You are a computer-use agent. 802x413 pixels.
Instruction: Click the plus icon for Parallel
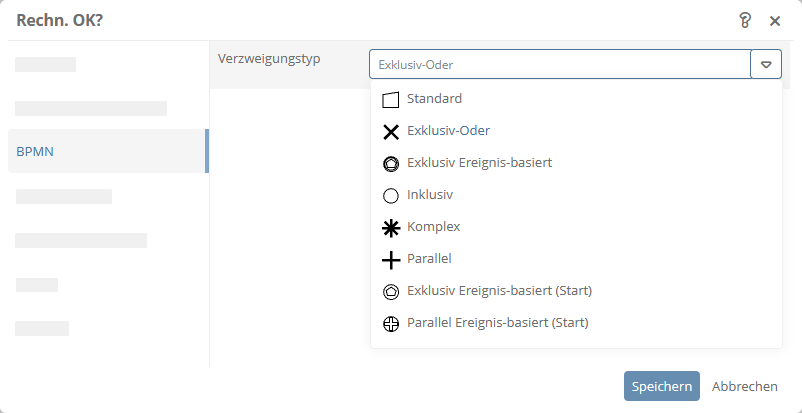tap(391, 259)
